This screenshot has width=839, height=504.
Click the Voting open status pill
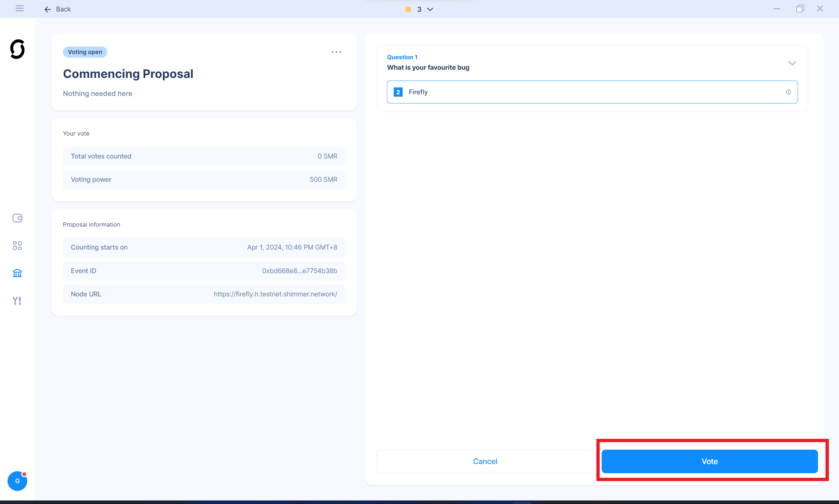(x=85, y=52)
